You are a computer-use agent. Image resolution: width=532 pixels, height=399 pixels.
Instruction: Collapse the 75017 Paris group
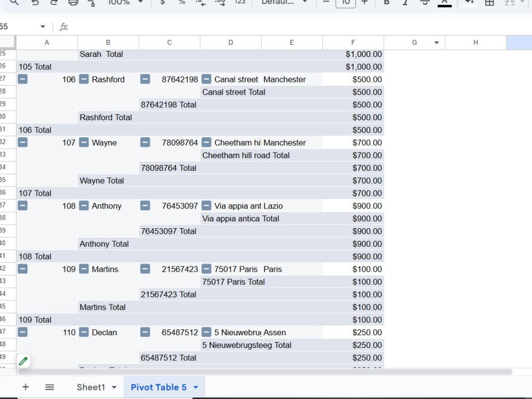tap(206, 269)
